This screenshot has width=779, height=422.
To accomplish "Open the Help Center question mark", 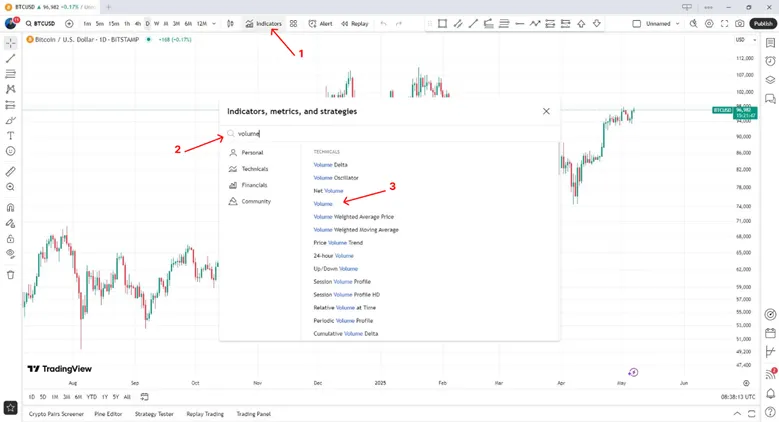I will (x=770, y=412).
